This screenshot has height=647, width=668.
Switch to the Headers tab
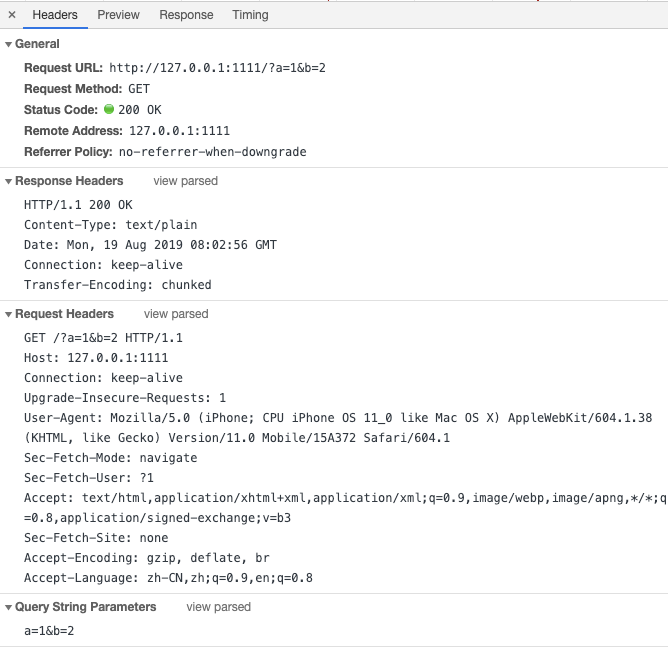click(x=56, y=15)
